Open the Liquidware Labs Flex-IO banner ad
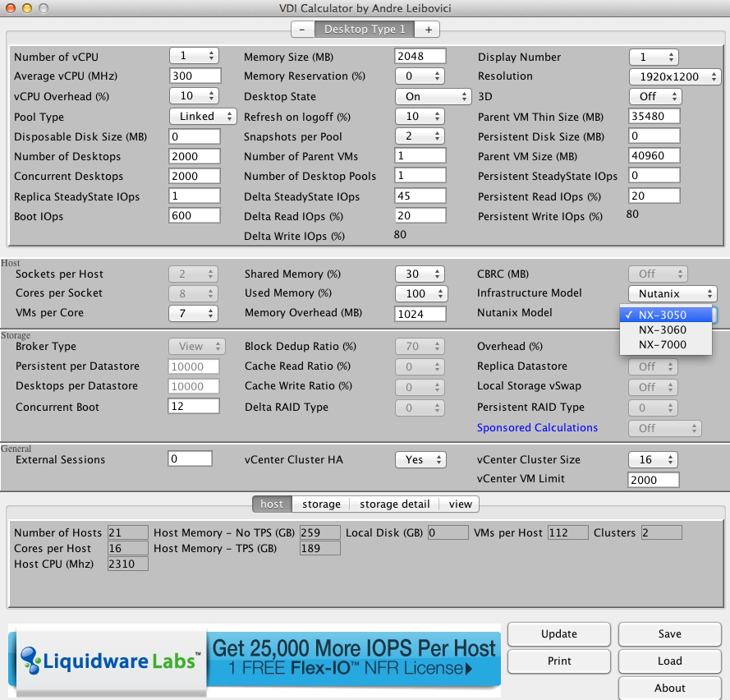 pos(255,661)
